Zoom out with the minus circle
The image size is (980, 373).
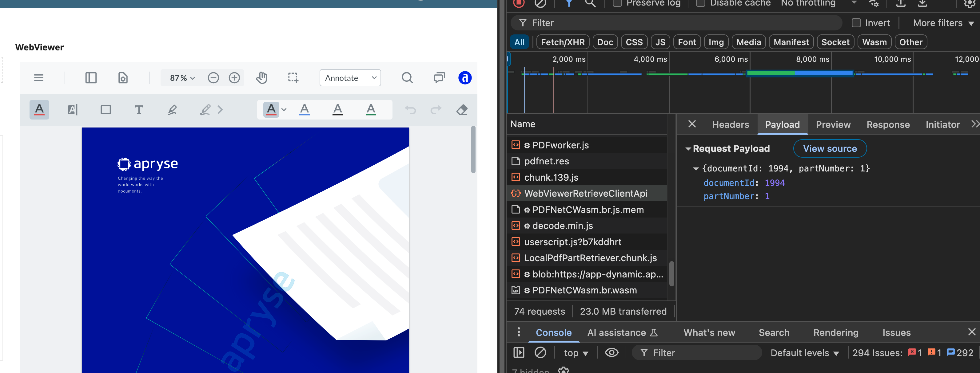click(x=213, y=78)
